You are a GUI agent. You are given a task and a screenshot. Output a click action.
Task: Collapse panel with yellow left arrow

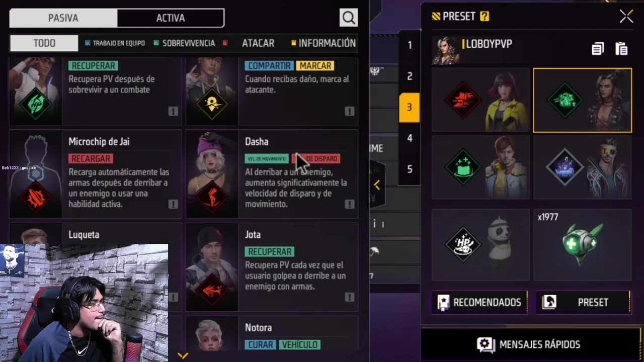tap(377, 185)
